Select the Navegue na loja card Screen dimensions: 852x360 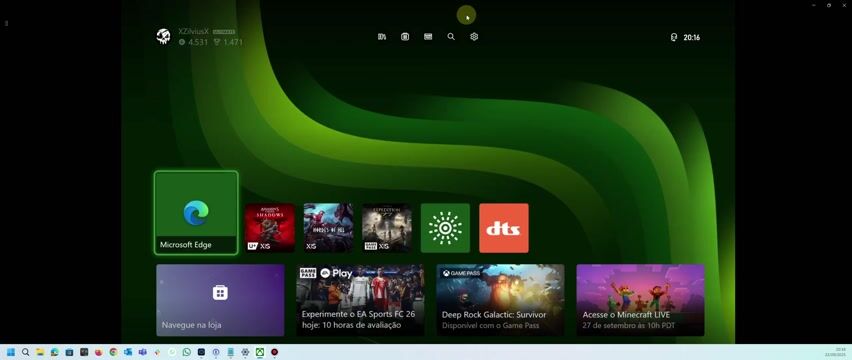point(220,300)
